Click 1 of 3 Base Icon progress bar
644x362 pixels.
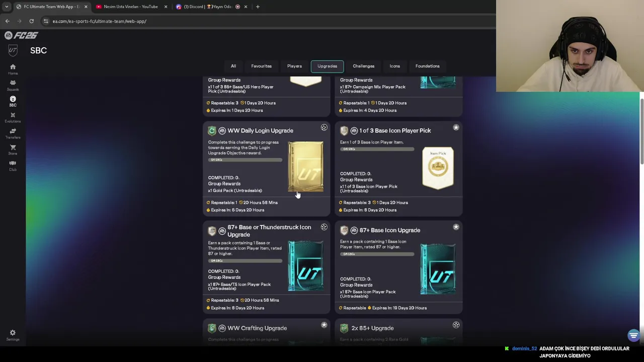click(377, 149)
